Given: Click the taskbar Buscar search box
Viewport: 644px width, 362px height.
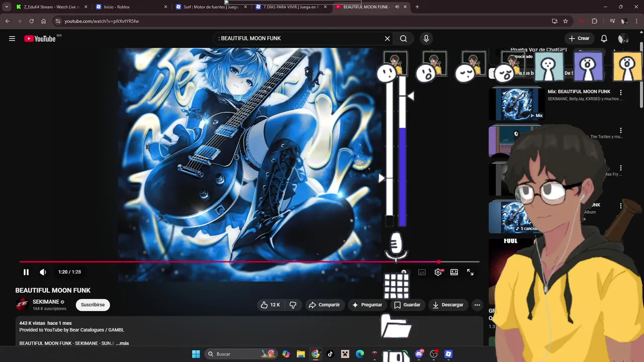Looking at the screenshot, I should click(242, 354).
